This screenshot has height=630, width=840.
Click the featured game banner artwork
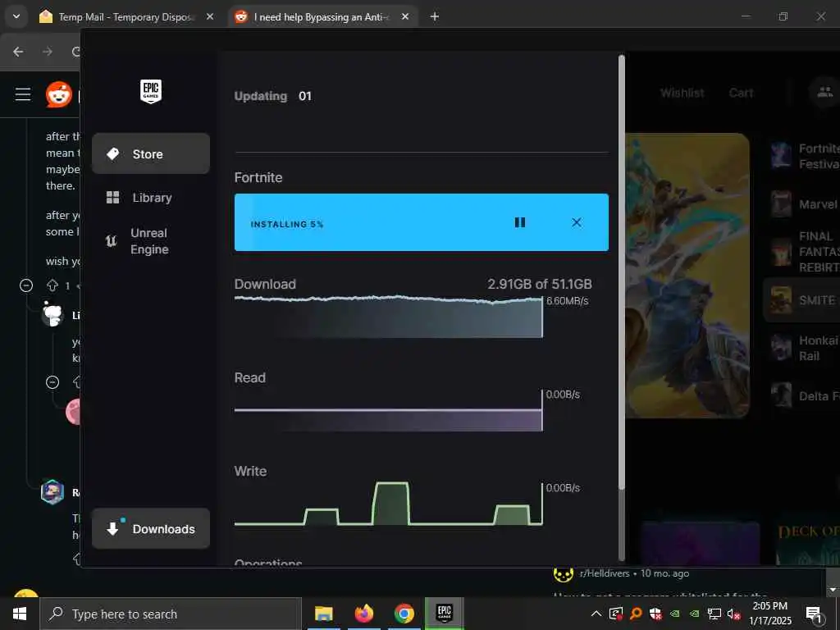coord(687,276)
